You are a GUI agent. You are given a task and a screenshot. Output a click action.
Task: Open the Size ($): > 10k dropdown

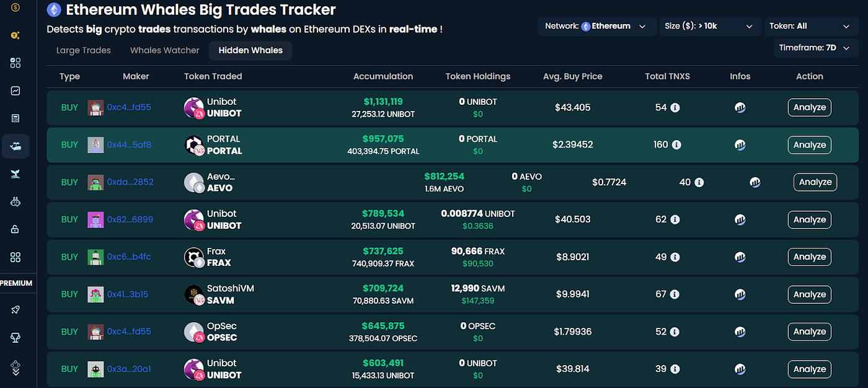[710, 26]
